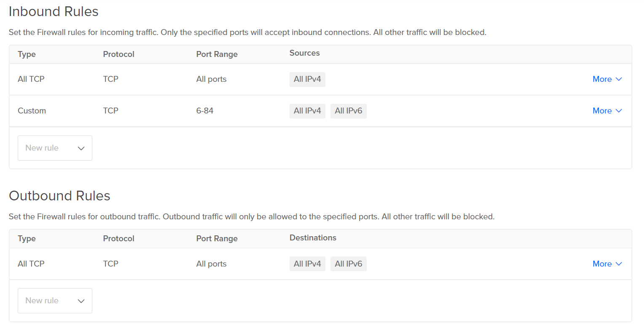The image size is (644, 329).
Task: Click All IPv6 tag in outbound destinations
Action: [349, 264]
